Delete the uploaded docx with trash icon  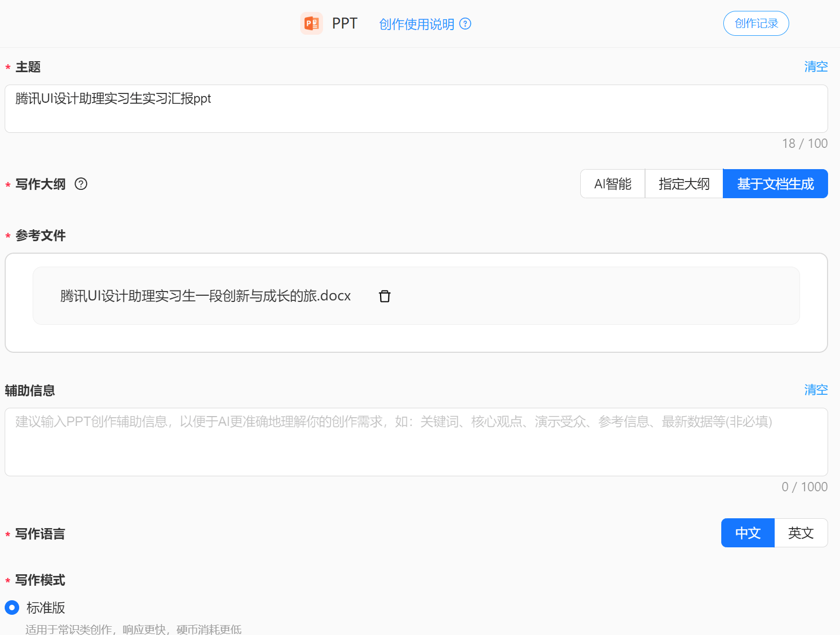pos(385,296)
